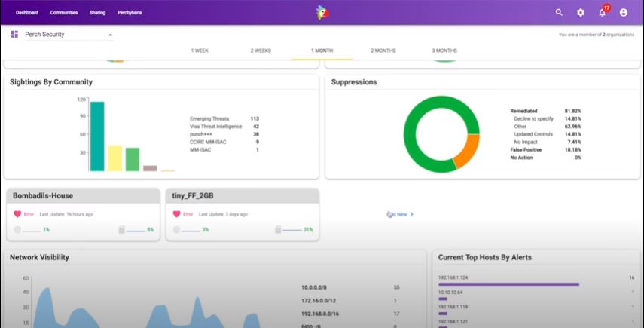Click the orange False Positive donut segment
The width and height of the screenshot is (644, 328).
[x=469, y=152]
